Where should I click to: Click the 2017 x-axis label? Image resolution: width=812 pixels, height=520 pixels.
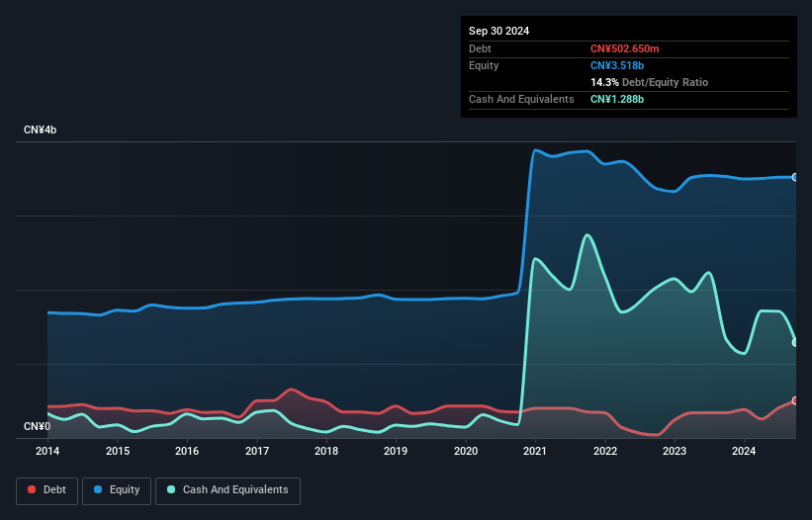pos(257,451)
